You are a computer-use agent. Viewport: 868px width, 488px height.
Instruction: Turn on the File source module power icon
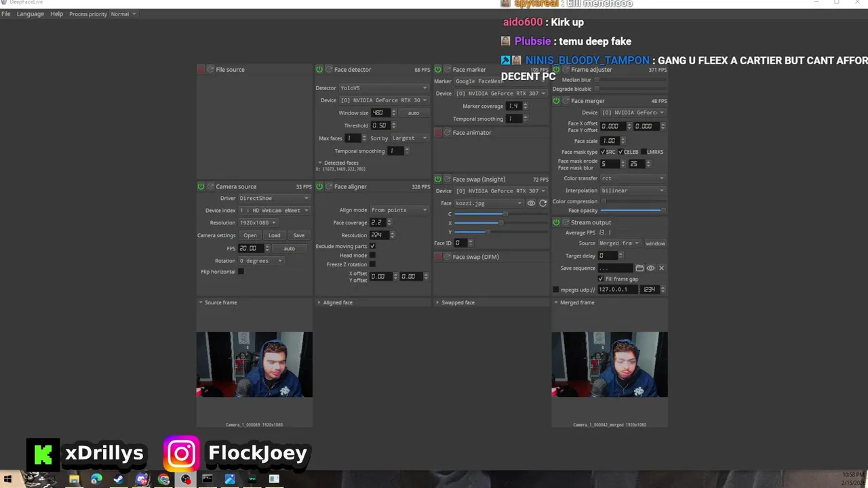point(201,70)
